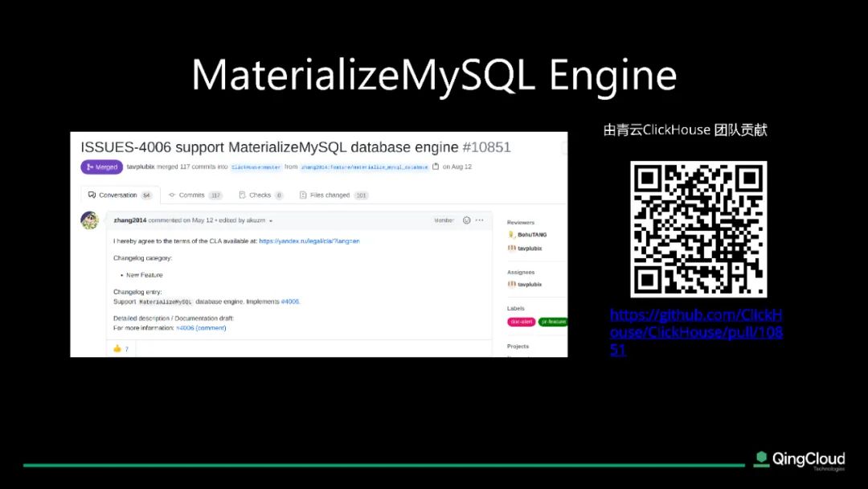868x489 pixels.
Task: Open the emoji reaction smiley icon
Action: coord(467,220)
